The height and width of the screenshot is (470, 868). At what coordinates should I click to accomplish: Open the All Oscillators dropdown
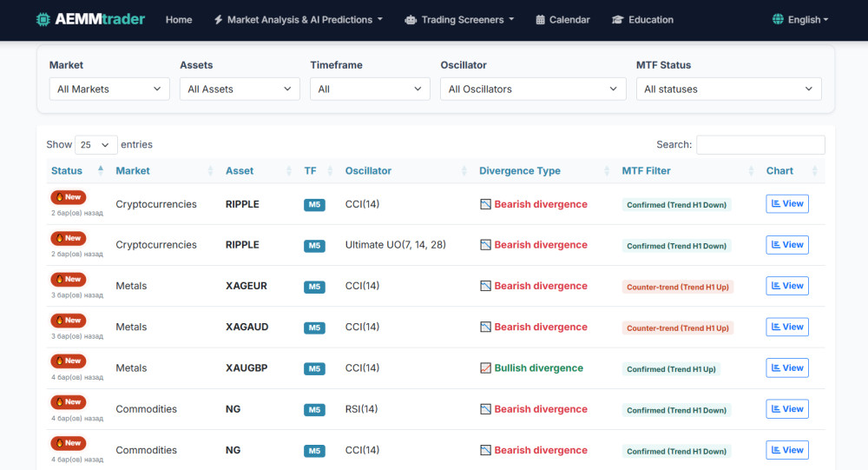(533, 89)
